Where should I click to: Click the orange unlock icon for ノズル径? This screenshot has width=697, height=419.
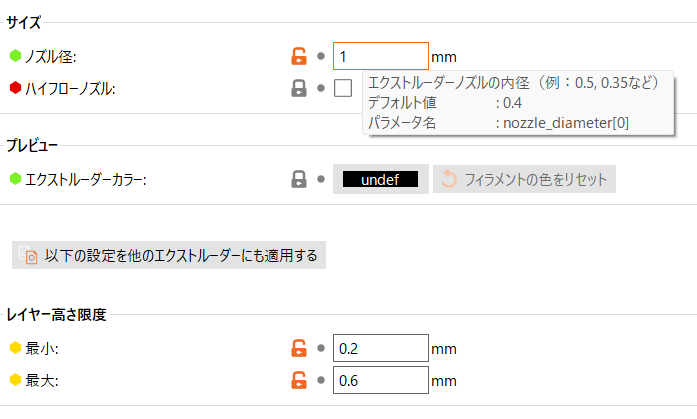(x=298, y=57)
